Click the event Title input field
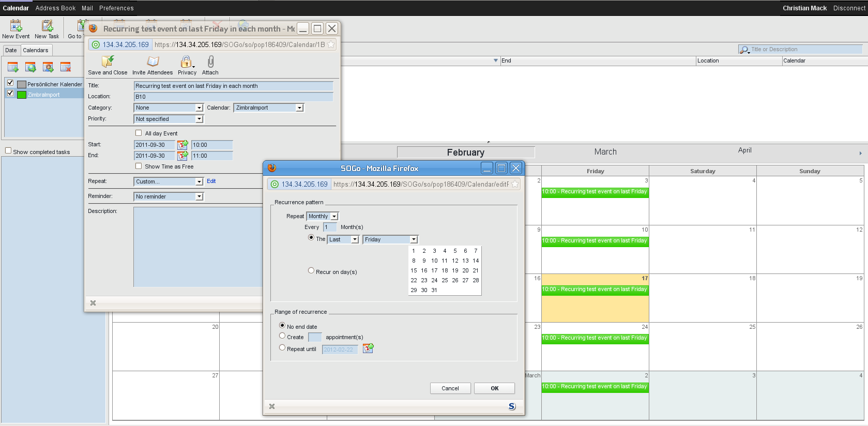Image resolution: width=868 pixels, height=426 pixels. point(233,86)
